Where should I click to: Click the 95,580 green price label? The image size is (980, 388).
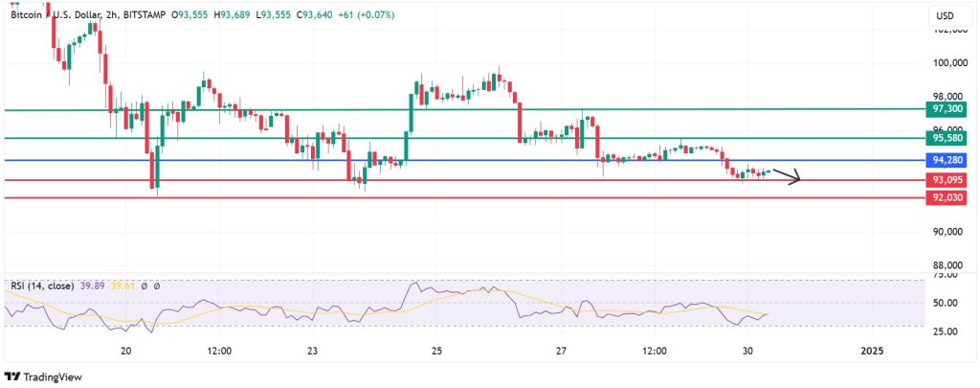947,138
